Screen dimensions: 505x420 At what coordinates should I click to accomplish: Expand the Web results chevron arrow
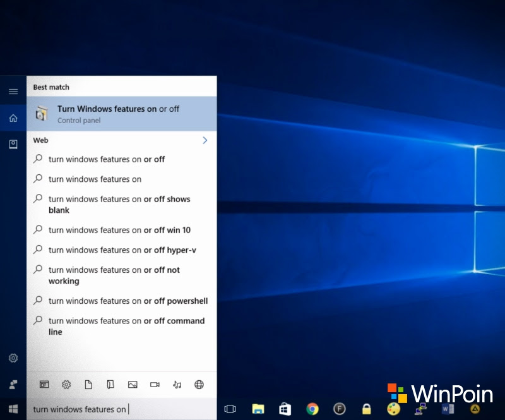coord(205,140)
